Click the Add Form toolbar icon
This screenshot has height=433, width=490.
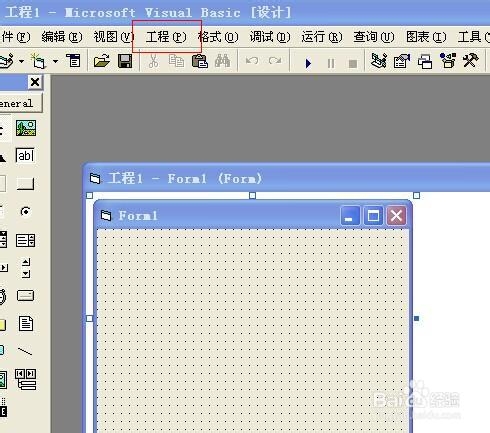[x=38, y=61]
